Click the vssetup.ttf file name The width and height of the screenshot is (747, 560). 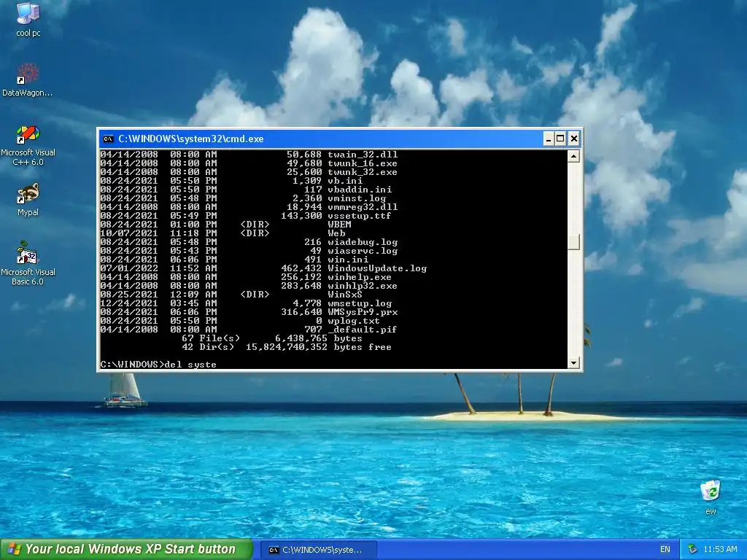tap(359, 216)
